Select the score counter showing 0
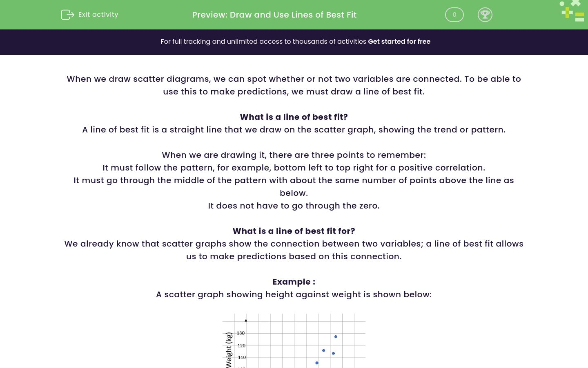 [x=454, y=15]
